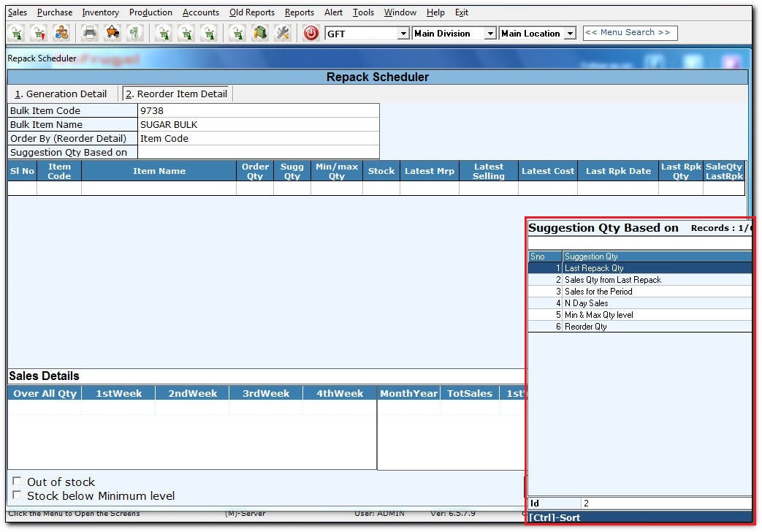Enable the Out of stock checkbox
The height and width of the screenshot is (532, 762).
tap(17, 482)
